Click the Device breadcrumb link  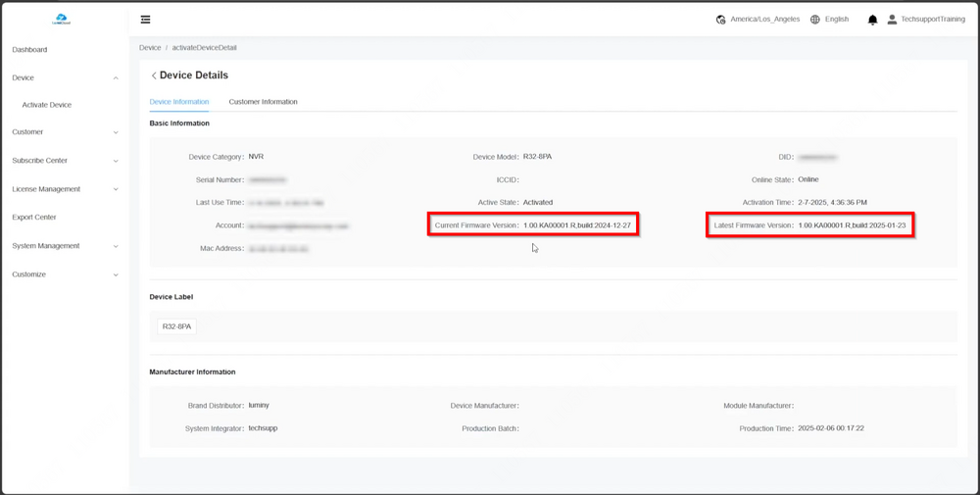[x=150, y=47]
